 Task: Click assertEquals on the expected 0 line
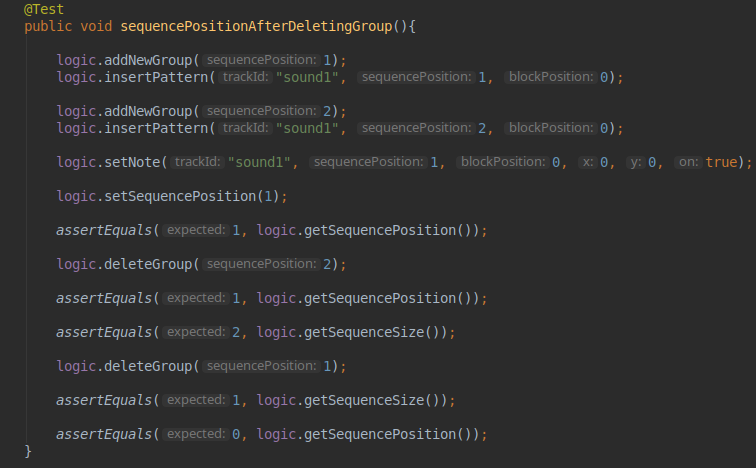point(104,434)
